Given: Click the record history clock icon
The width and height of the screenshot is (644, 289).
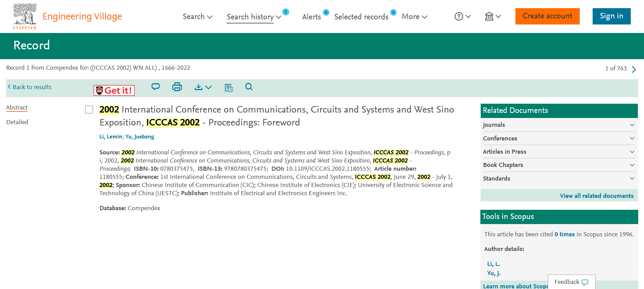Looking at the screenshot, I should [229, 88].
